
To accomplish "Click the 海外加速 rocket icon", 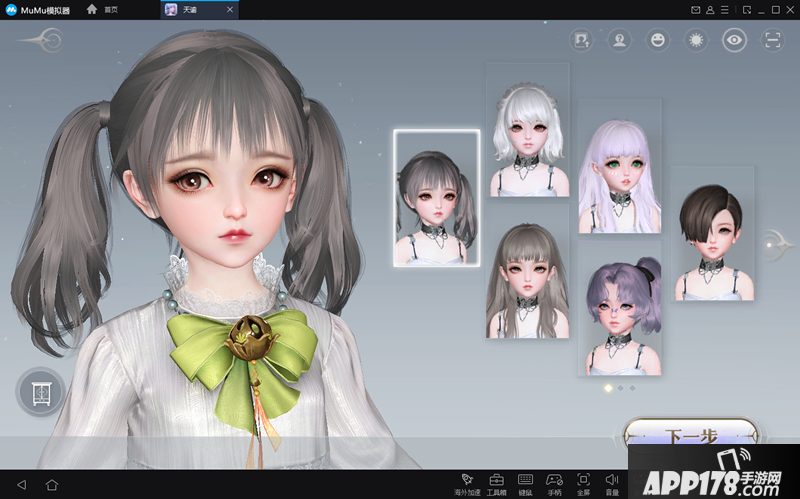I will point(467,484).
